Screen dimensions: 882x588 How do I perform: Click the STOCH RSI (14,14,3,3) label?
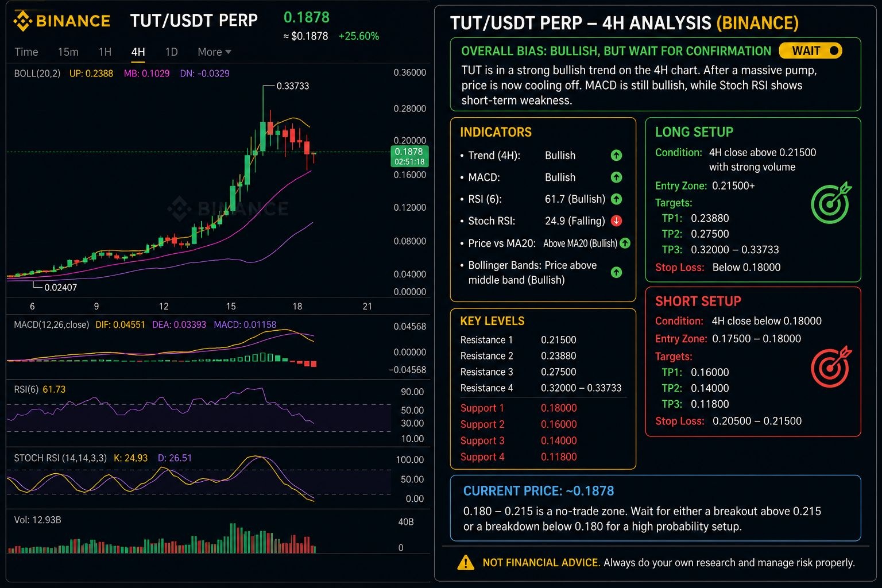(x=60, y=458)
